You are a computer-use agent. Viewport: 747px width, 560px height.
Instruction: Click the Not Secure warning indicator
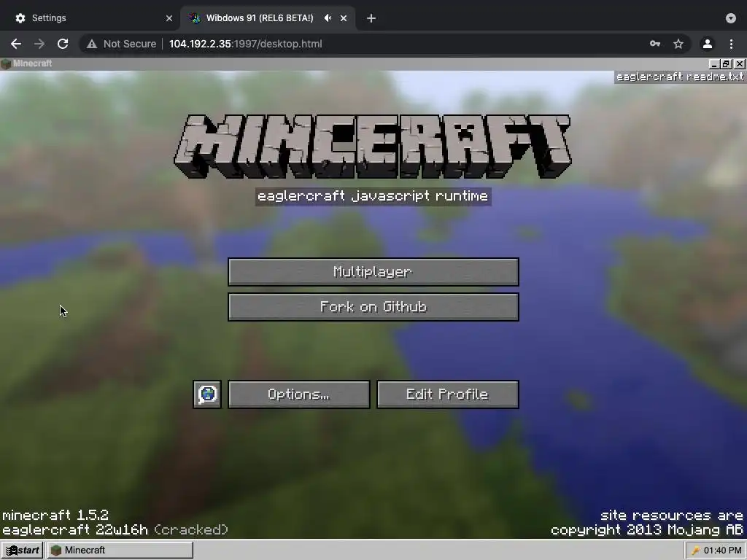pos(122,44)
